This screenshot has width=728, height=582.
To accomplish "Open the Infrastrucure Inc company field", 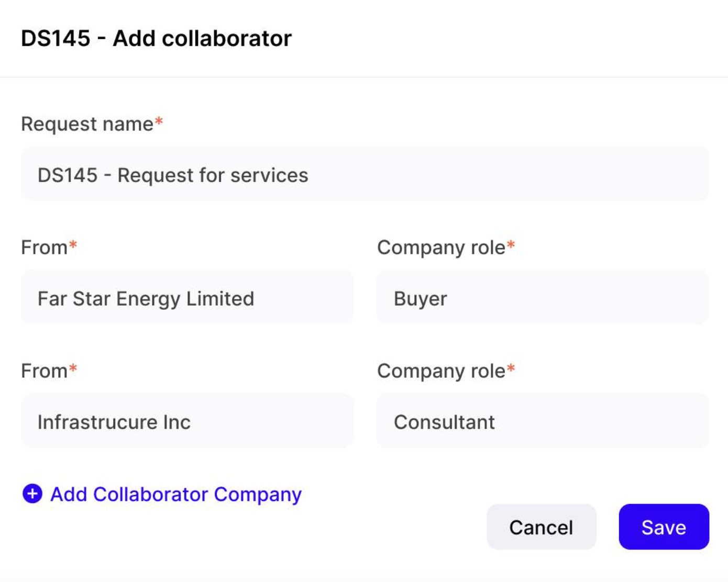I will pyautogui.click(x=187, y=422).
